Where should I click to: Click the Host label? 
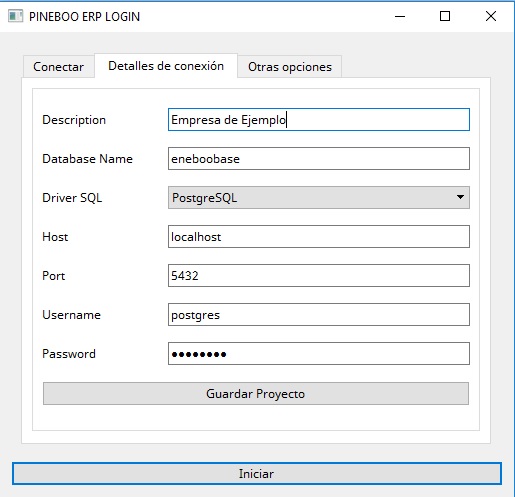coord(55,237)
